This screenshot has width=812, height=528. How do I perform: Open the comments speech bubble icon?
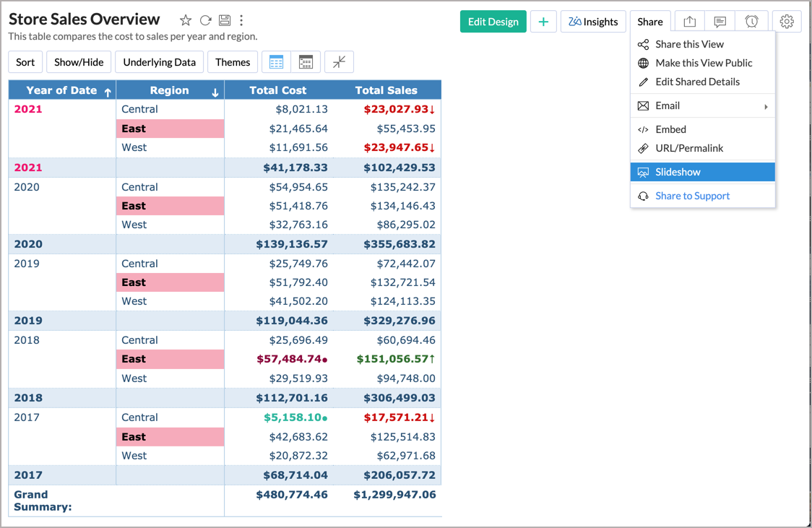720,22
